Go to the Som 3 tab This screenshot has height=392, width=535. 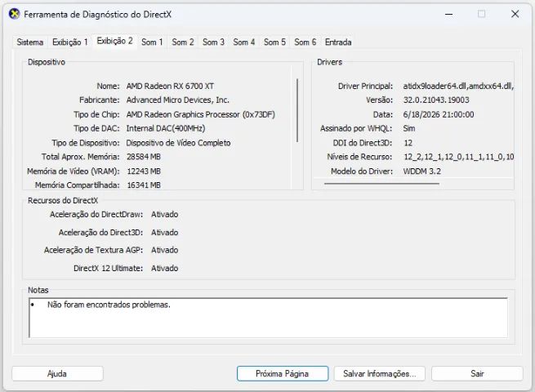[x=213, y=42]
